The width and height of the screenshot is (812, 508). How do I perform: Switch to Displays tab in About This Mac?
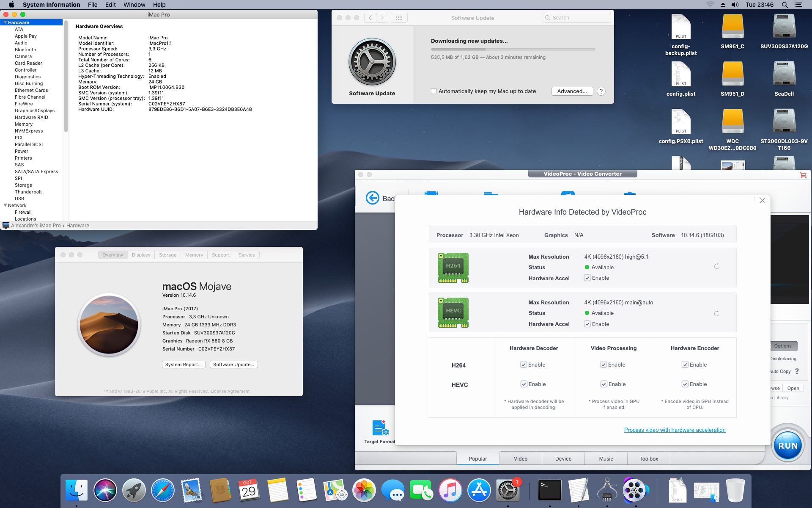point(141,255)
